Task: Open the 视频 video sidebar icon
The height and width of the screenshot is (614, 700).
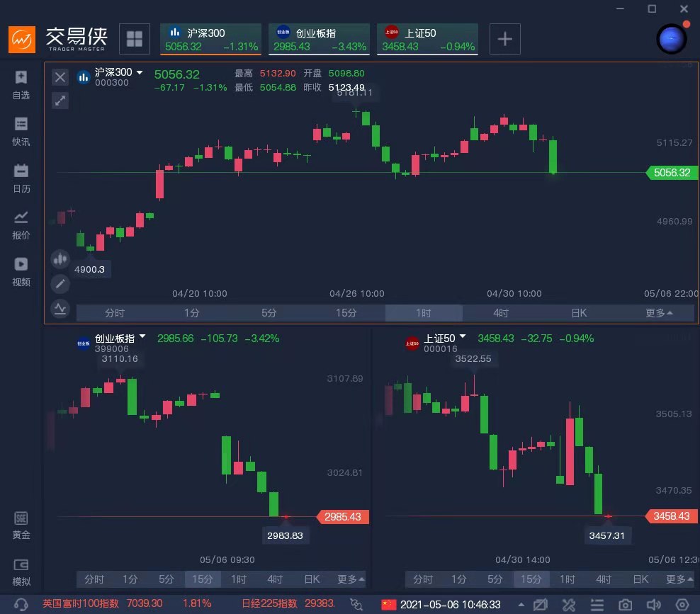Action: 21,272
